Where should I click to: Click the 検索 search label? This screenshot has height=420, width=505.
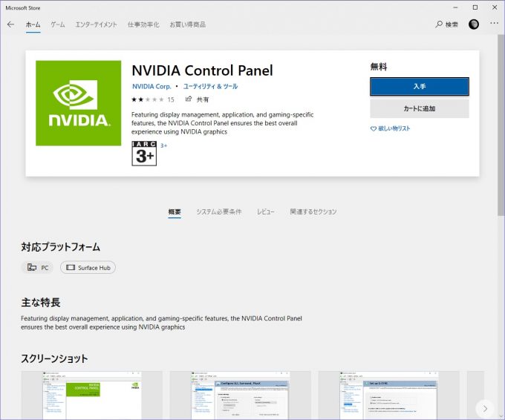point(452,24)
